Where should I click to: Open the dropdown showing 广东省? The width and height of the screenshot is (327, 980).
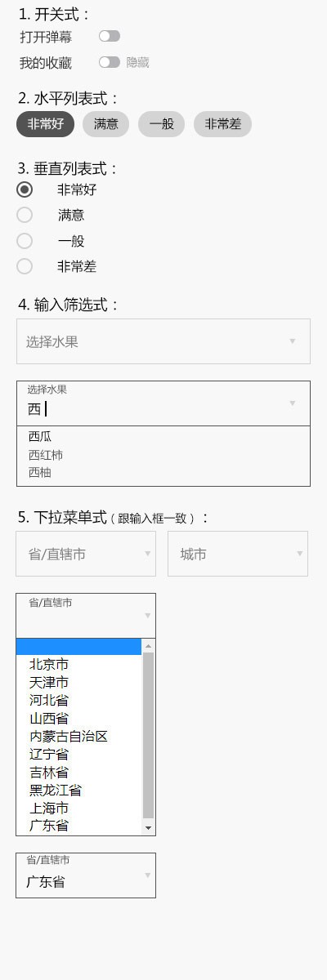86,875
